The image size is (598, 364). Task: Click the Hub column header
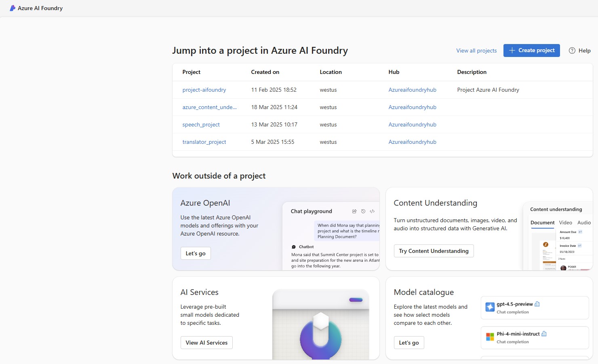[x=394, y=72]
